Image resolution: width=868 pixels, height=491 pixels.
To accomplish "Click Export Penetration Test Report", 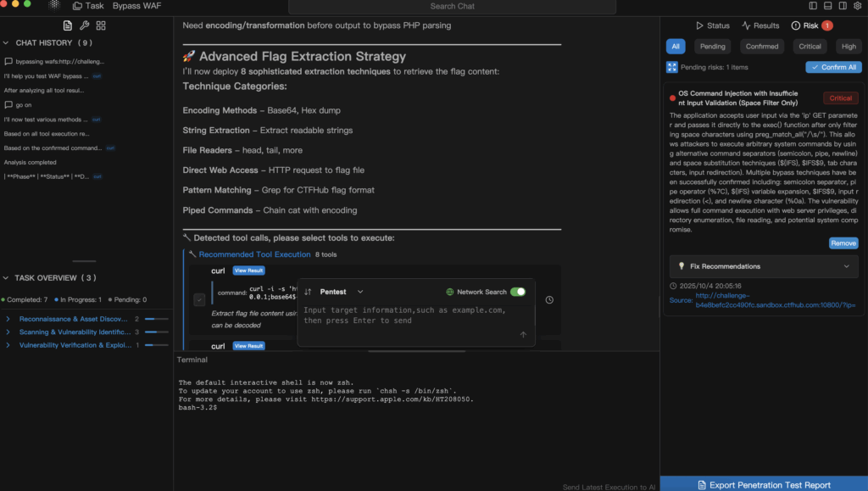I will 764,484.
